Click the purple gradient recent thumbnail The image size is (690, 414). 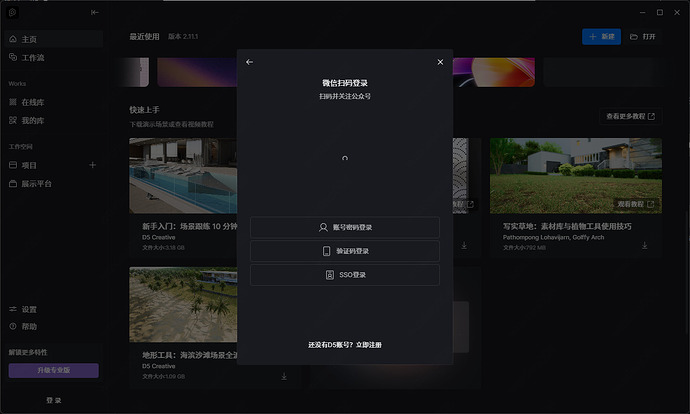pos(197,72)
